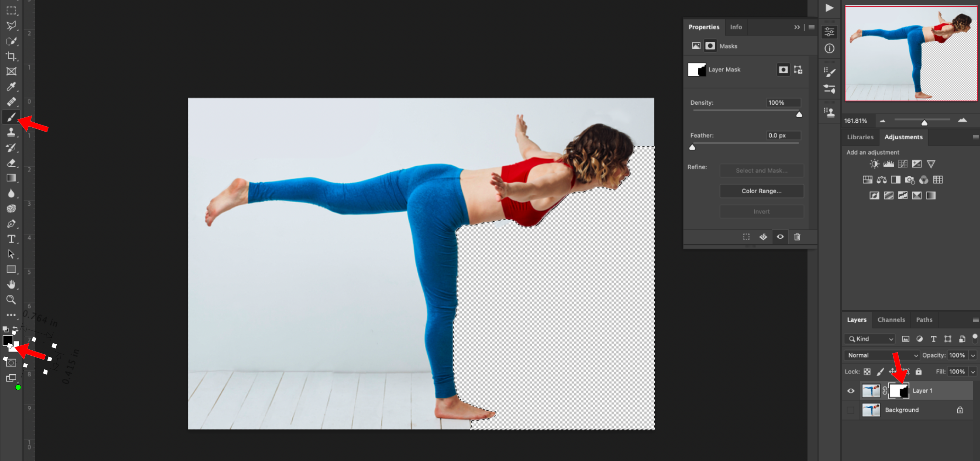Expand the Opacity value dropdown arrow
Image resolution: width=980 pixels, height=461 pixels.
(x=973, y=355)
